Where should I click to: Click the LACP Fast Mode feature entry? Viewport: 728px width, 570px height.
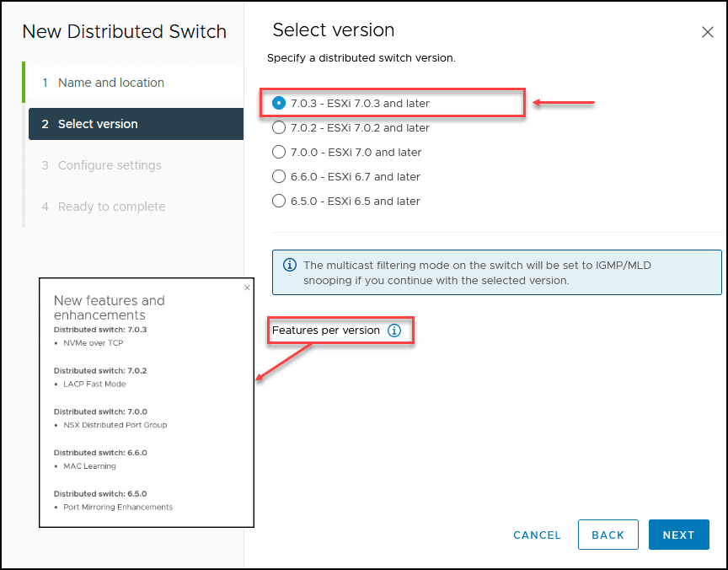point(94,384)
